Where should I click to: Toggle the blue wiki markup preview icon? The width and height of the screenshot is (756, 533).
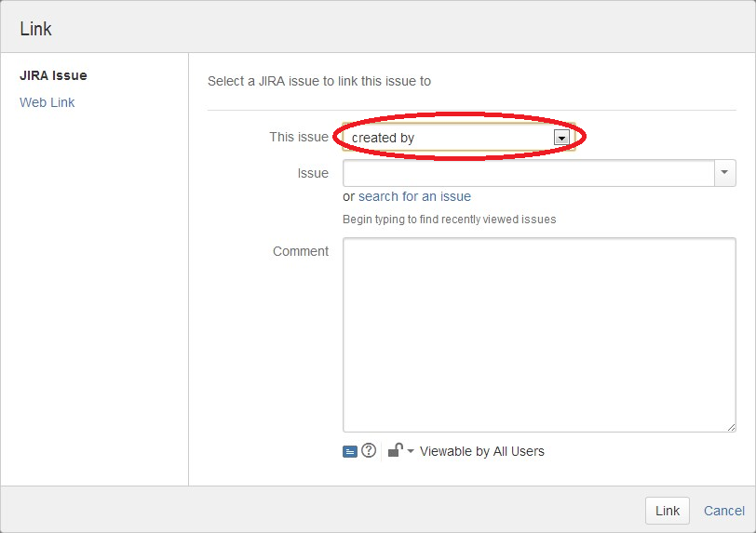[x=349, y=451]
